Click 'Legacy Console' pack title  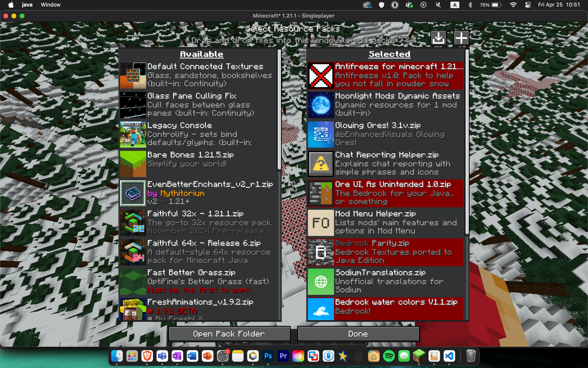179,125
